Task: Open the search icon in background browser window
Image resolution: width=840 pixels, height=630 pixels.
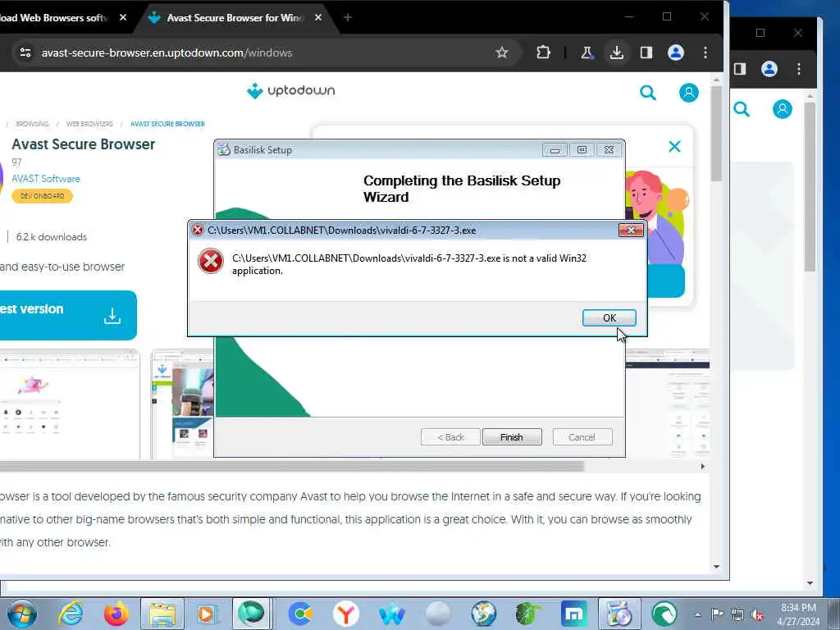Action: [742, 109]
